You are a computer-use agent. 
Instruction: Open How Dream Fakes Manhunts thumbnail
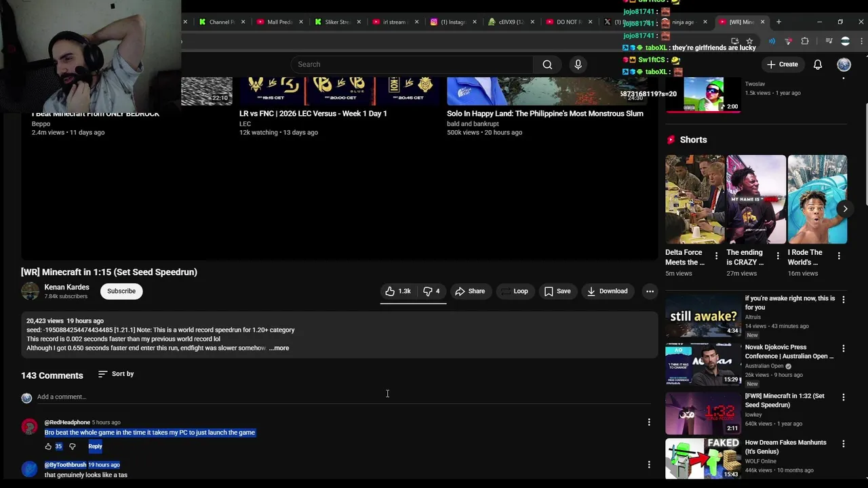pyautogui.click(x=703, y=459)
